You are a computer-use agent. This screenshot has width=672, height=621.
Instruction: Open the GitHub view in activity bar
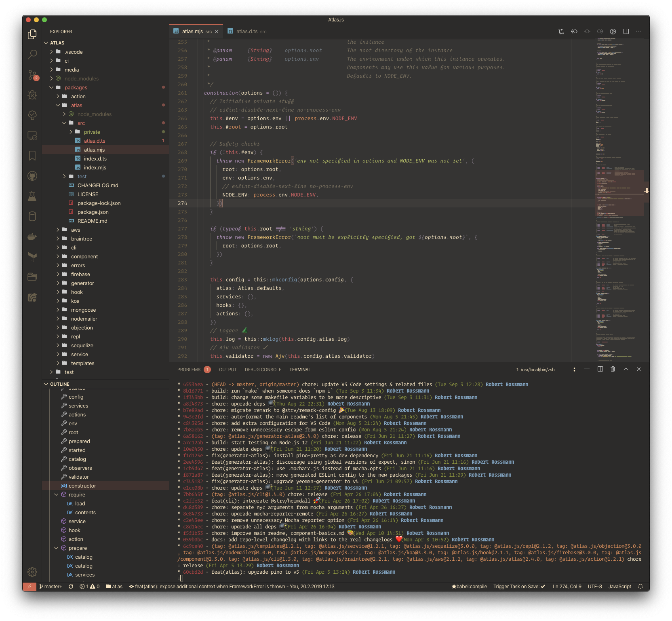coord(32,176)
